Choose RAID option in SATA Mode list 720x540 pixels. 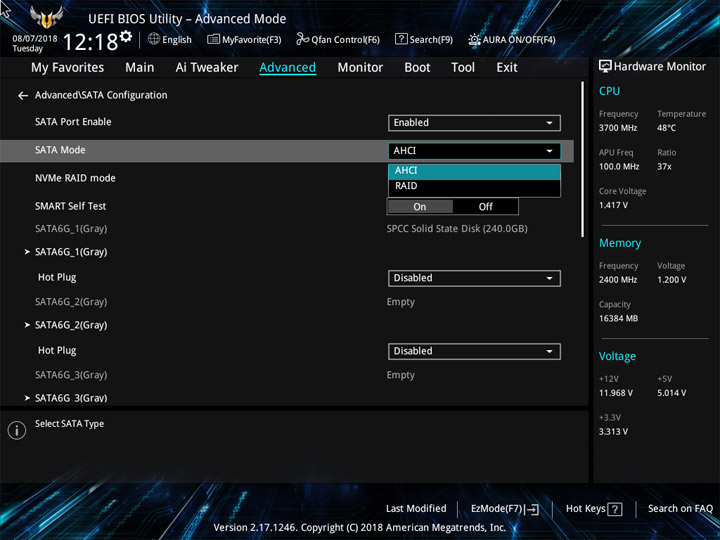pyautogui.click(x=474, y=186)
